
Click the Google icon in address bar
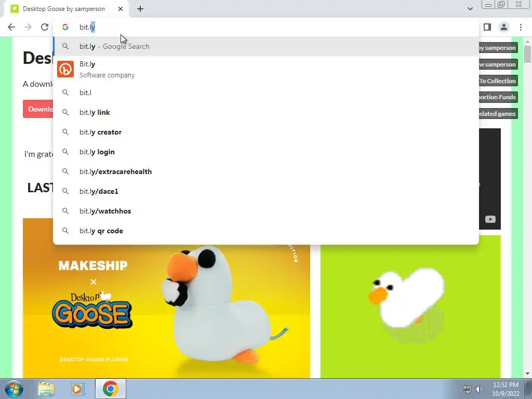65,27
